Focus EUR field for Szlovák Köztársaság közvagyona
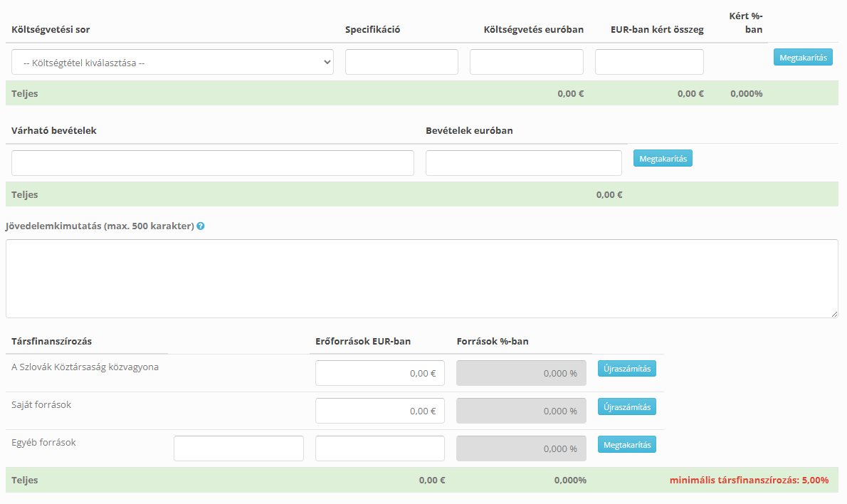The image size is (847, 504). click(379, 373)
